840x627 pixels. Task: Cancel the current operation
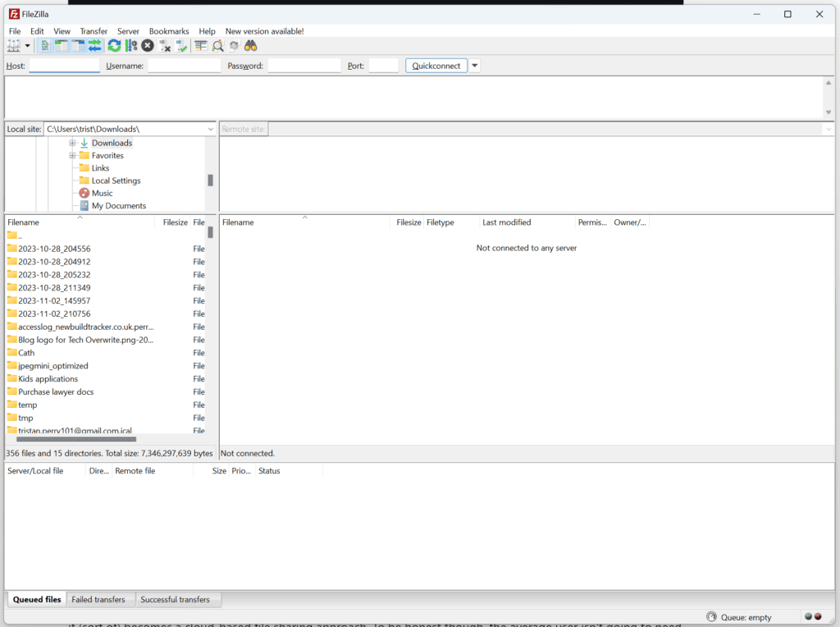[148, 46]
